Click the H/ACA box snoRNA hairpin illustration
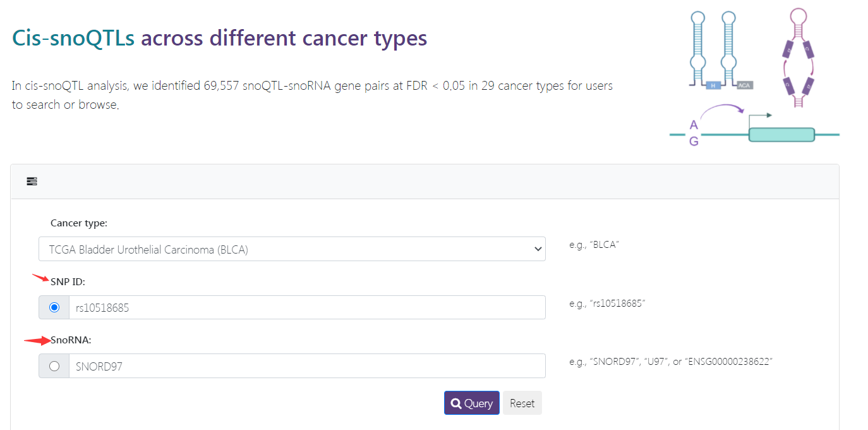Viewport: 868px width, 430px height. pos(721,51)
